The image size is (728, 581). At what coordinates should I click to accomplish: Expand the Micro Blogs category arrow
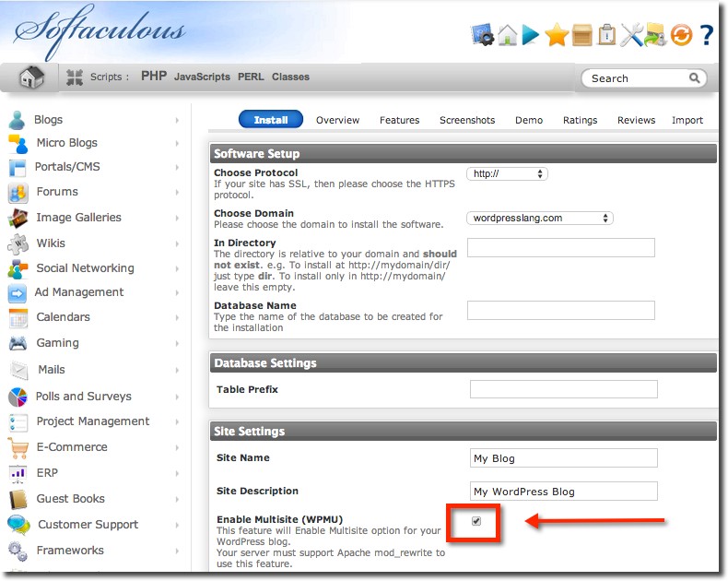point(177,144)
